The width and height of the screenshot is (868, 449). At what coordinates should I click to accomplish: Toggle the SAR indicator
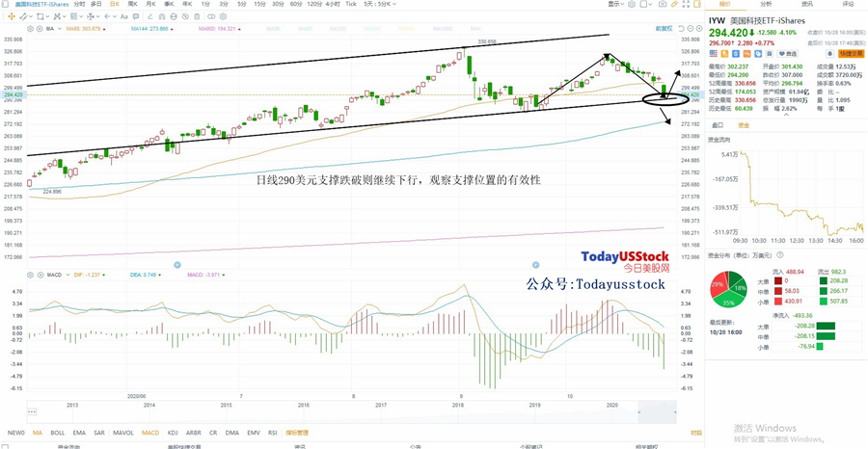tap(99, 433)
